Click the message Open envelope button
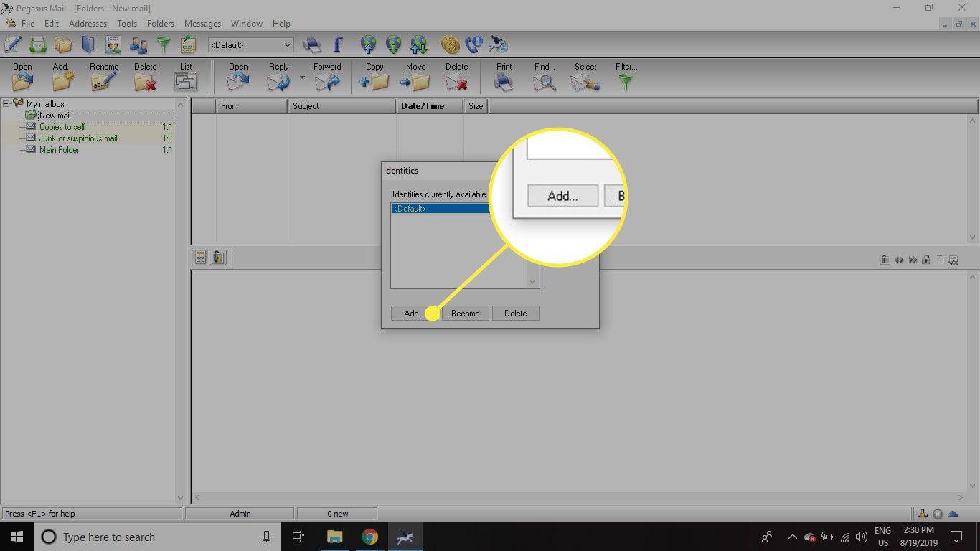 pos(238,76)
